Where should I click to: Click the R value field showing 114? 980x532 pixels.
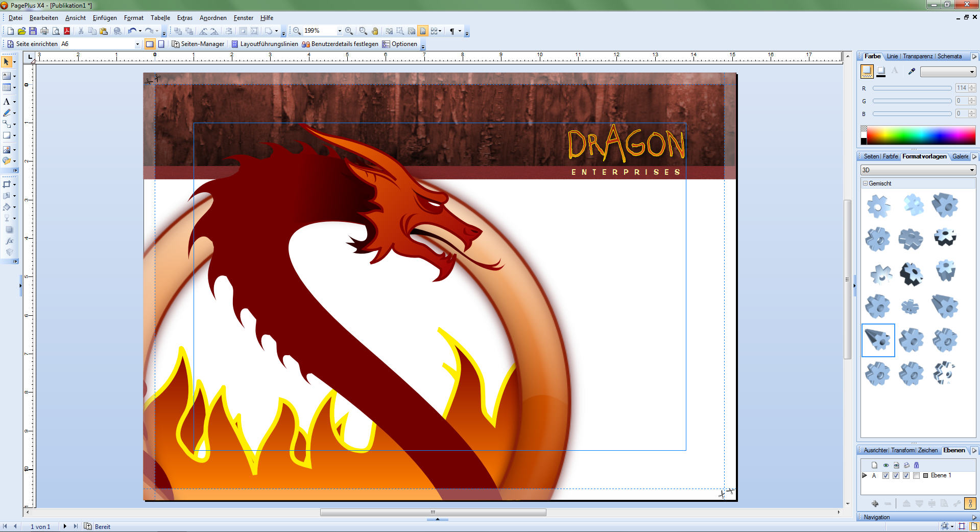(962, 88)
